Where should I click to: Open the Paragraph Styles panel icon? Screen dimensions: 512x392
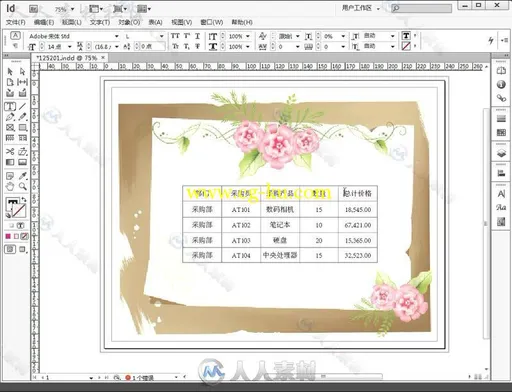501,207
